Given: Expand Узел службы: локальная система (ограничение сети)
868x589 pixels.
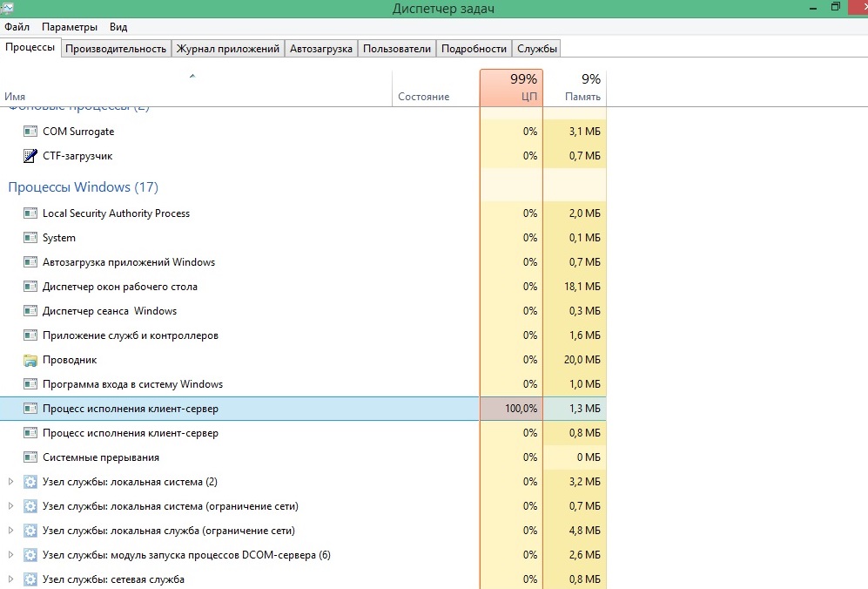Looking at the screenshot, I should point(10,506).
